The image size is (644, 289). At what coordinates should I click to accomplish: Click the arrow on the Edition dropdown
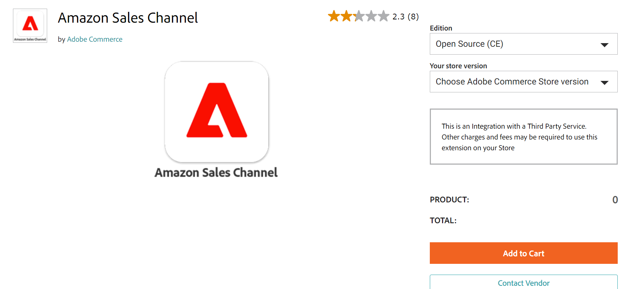point(604,45)
